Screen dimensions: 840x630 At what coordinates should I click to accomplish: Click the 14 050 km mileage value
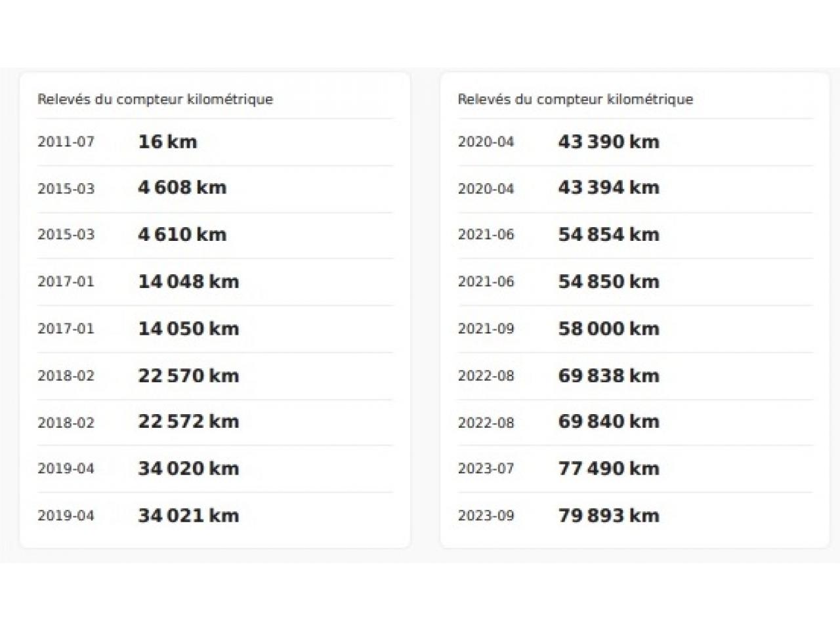(188, 329)
